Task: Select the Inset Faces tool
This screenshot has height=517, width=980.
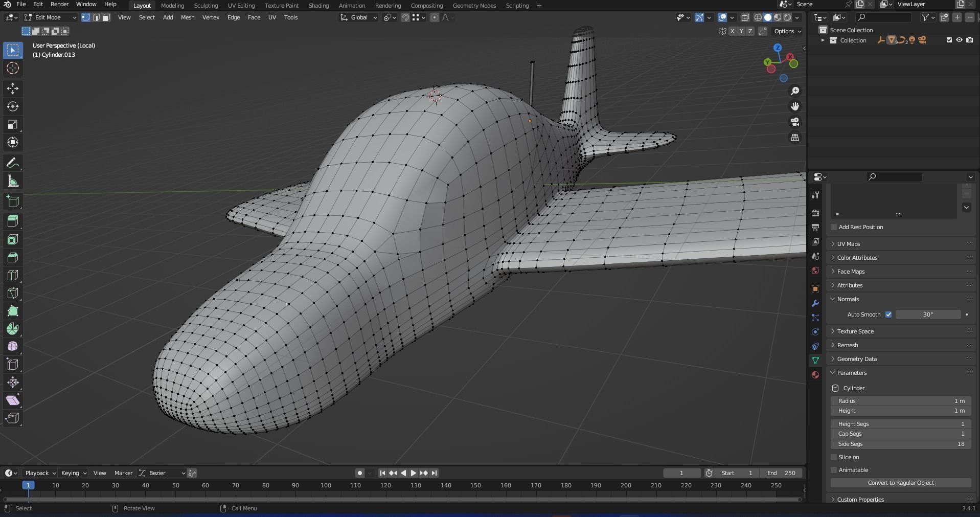Action: pyautogui.click(x=13, y=239)
